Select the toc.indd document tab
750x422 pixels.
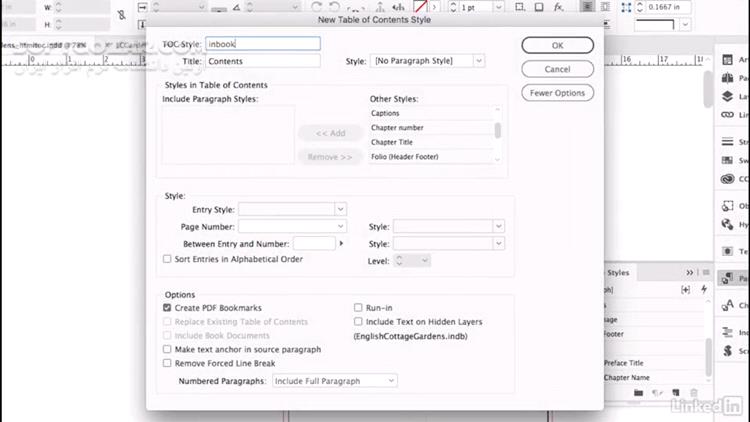43,45
